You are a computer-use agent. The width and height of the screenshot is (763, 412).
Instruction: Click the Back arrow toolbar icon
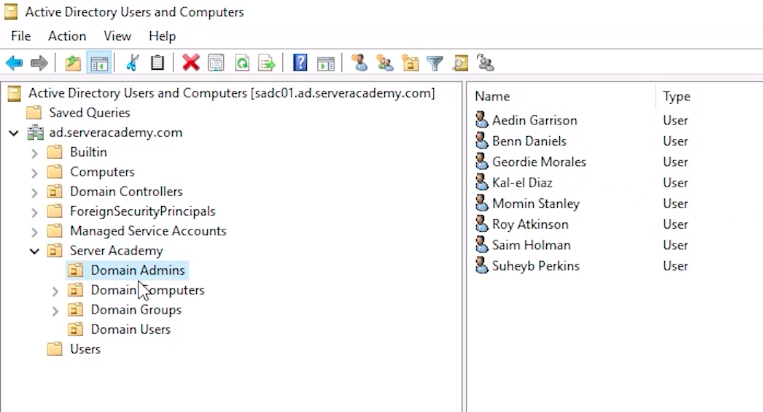click(x=14, y=63)
